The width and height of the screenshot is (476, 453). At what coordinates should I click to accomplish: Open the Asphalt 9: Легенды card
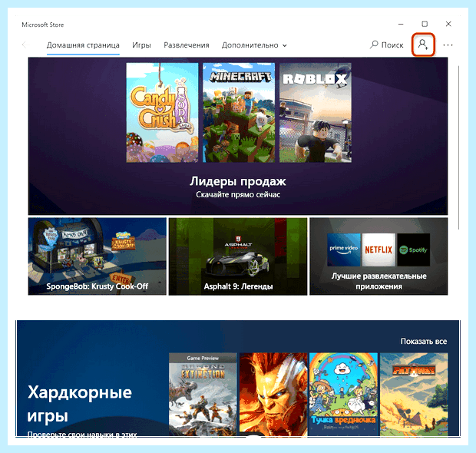[x=238, y=256]
